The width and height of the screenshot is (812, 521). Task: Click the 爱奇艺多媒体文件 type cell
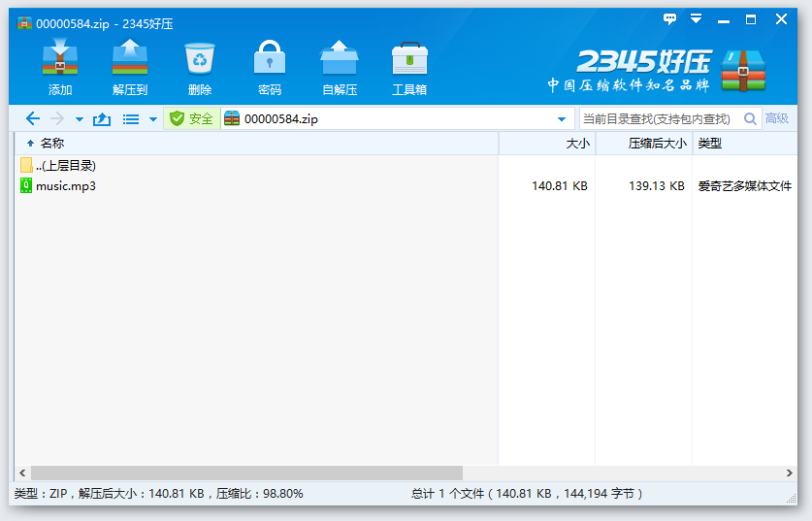(x=745, y=186)
